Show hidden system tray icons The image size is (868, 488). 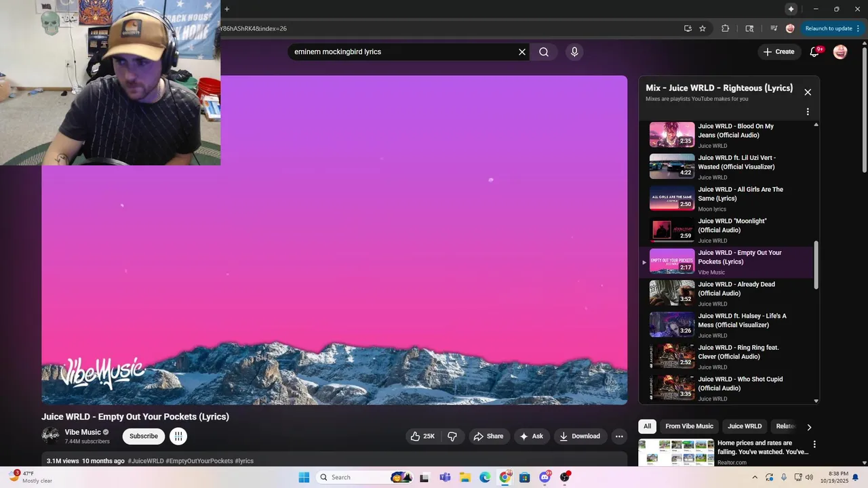click(x=755, y=477)
